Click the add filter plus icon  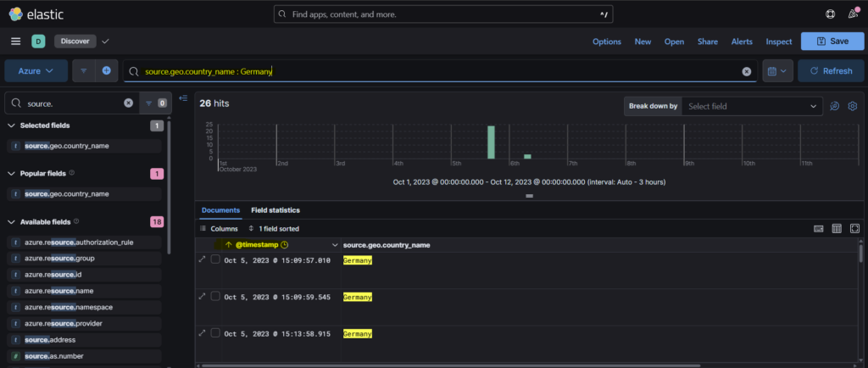106,71
